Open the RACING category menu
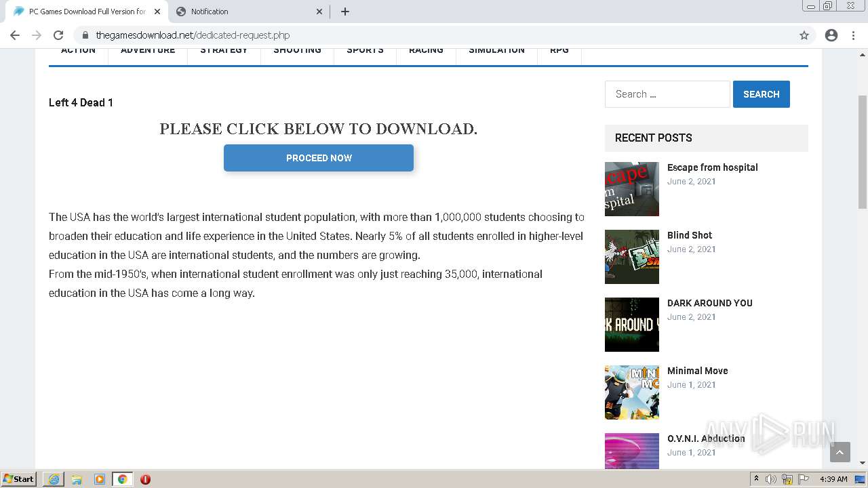This screenshot has width=868, height=488. click(426, 50)
